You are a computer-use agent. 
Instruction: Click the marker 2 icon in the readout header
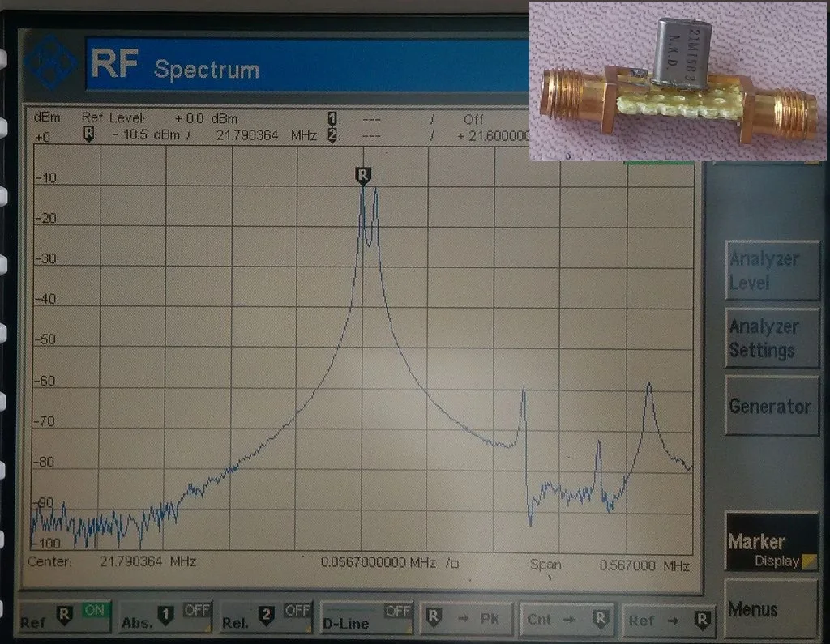pyautogui.click(x=332, y=135)
